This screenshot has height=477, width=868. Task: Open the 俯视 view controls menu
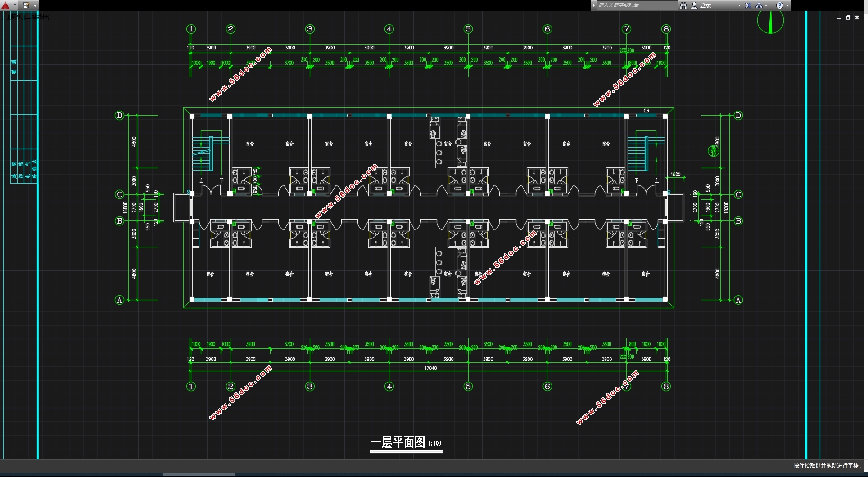coord(17,17)
